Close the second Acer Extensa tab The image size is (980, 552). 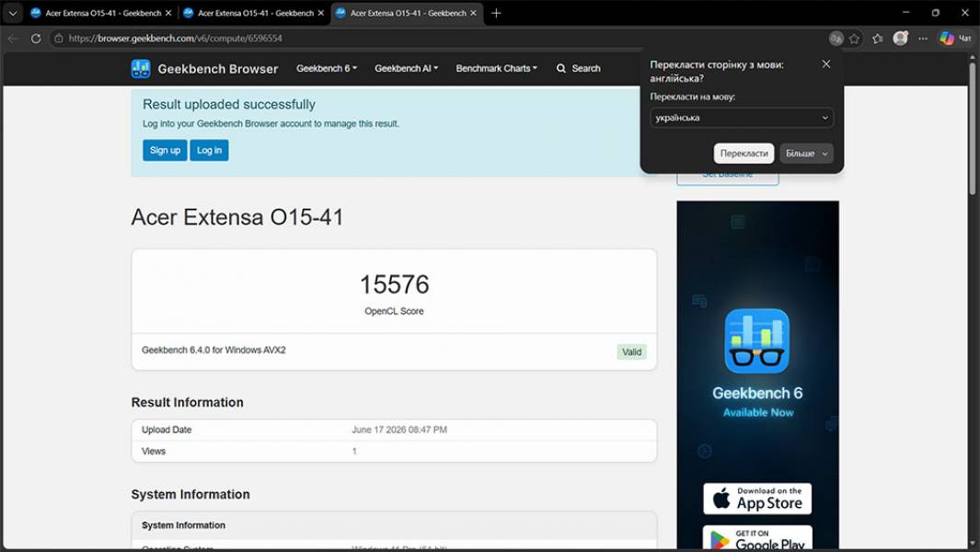click(320, 13)
